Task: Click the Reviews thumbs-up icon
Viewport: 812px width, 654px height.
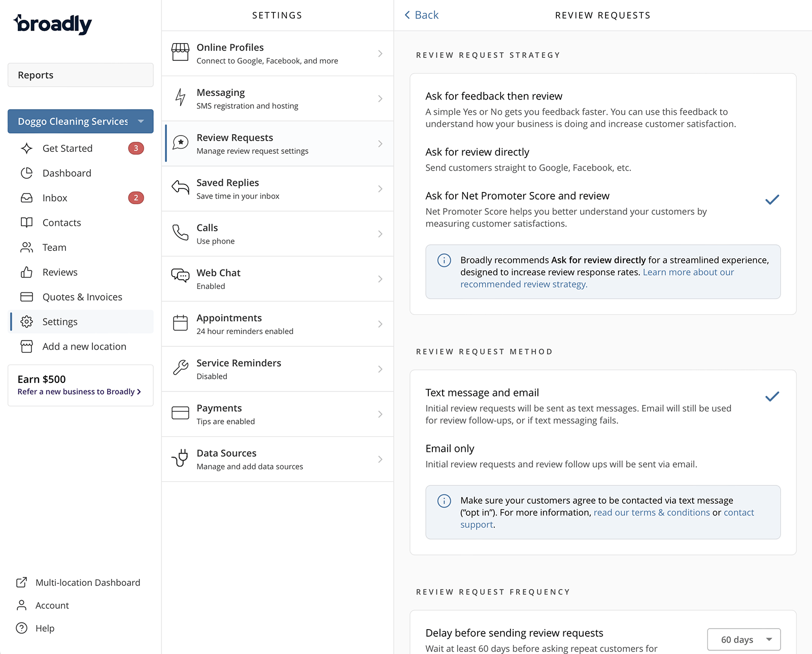Action: (x=27, y=272)
